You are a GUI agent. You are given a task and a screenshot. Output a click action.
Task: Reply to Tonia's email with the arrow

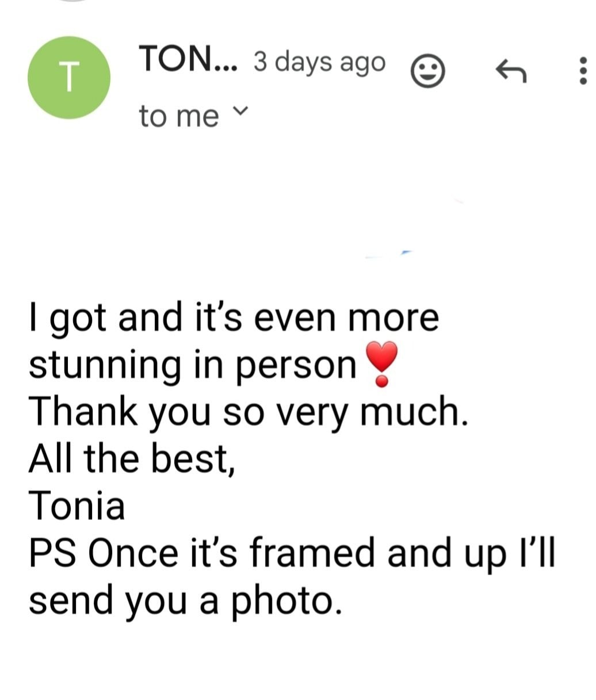[510, 71]
